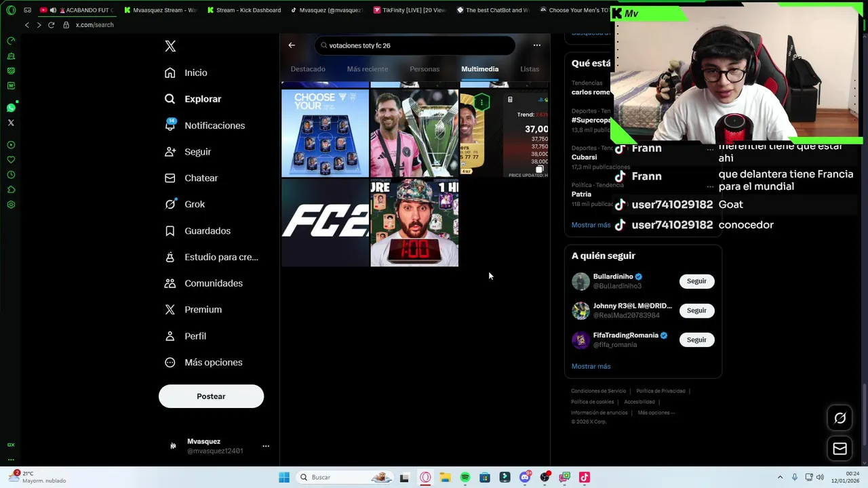Screen dimensions: 868x488
Task: Expand the footer Más opciones menu
Action: click(656, 413)
